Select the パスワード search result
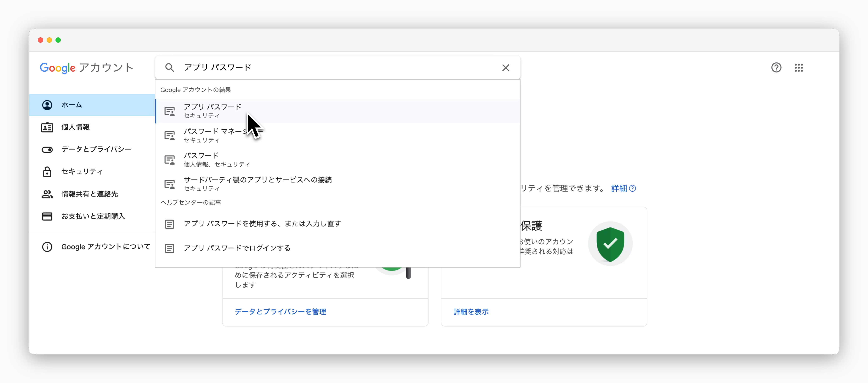Screen dimensions: 868x383 pos(338,160)
